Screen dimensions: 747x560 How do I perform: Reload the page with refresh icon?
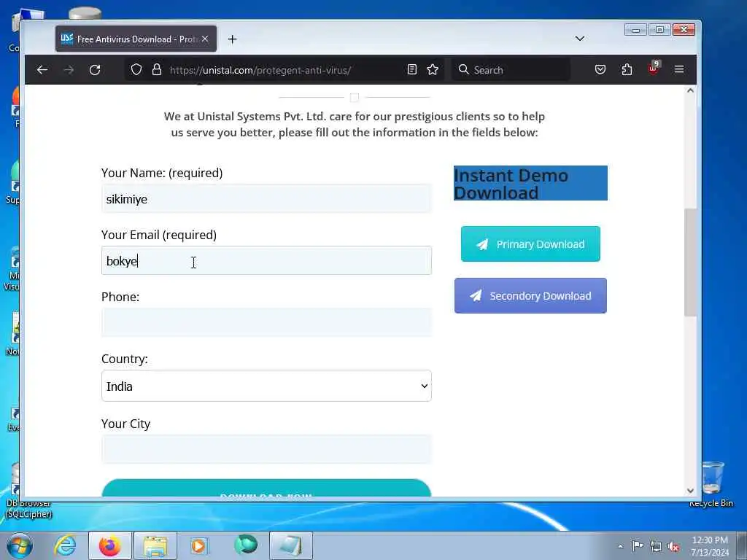click(x=95, y=70)
